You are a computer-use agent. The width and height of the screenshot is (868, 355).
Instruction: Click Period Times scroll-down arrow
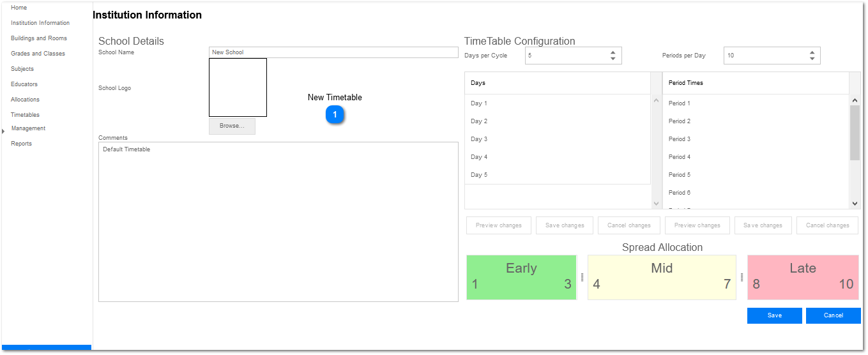(855, 203)
